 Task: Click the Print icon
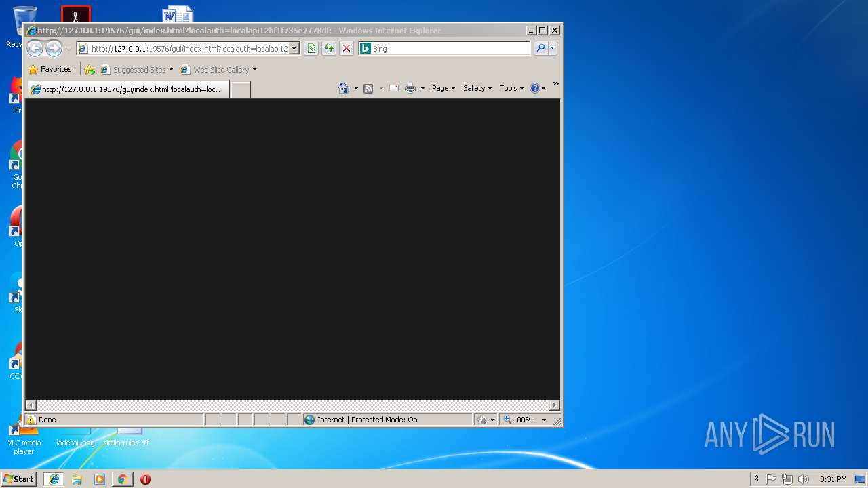coord(410,88)
